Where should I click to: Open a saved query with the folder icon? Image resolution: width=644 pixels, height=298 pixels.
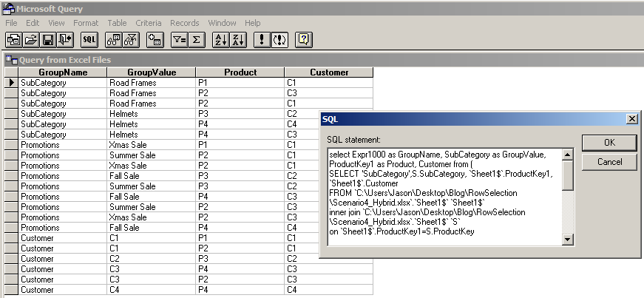tap(31, 39)
